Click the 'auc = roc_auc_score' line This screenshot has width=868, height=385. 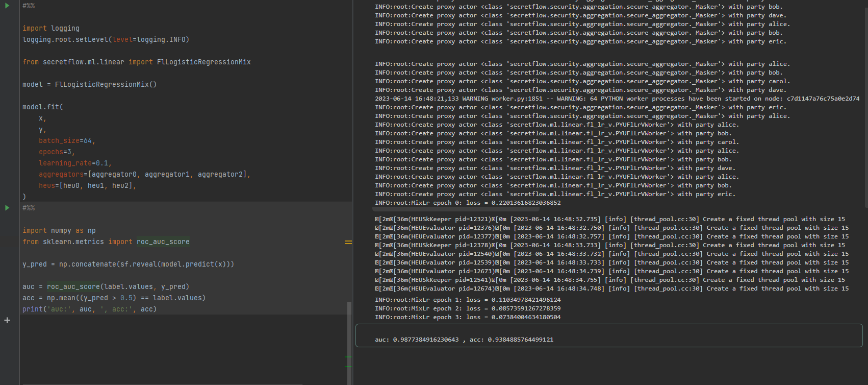(x=106, y=286)
